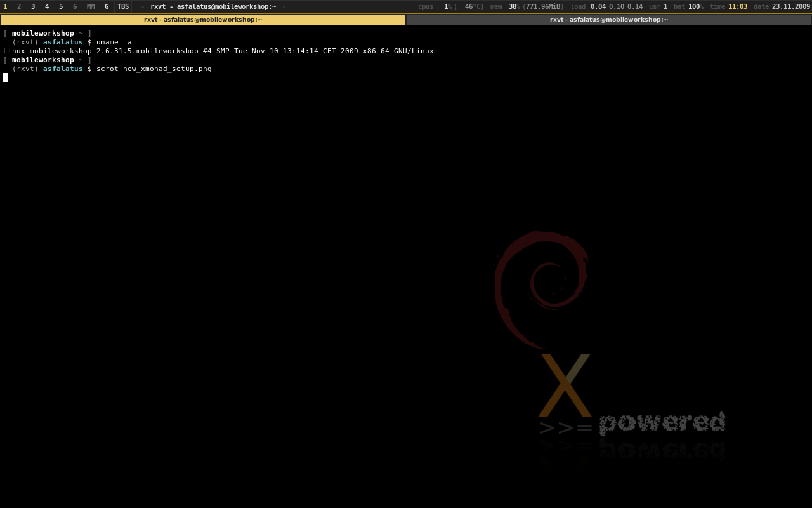Switch to workspace 5
This screenshot has width=812, height=508.
coord(61,7)
